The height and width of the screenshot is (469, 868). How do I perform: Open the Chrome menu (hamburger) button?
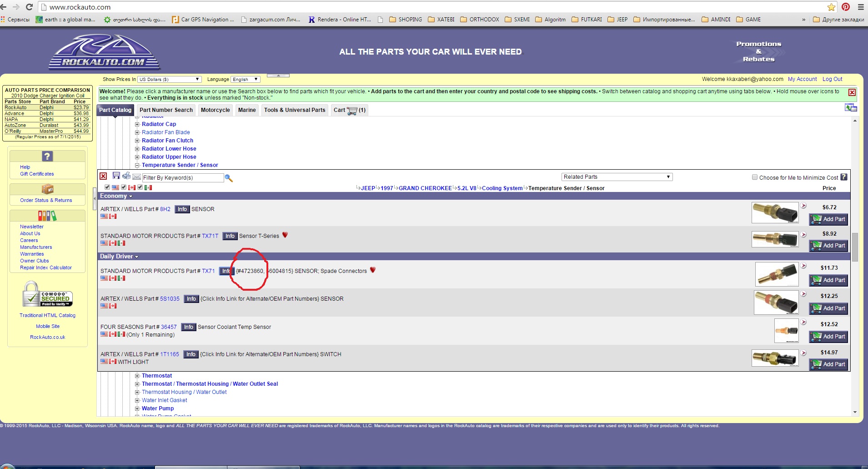click(861, 7)
